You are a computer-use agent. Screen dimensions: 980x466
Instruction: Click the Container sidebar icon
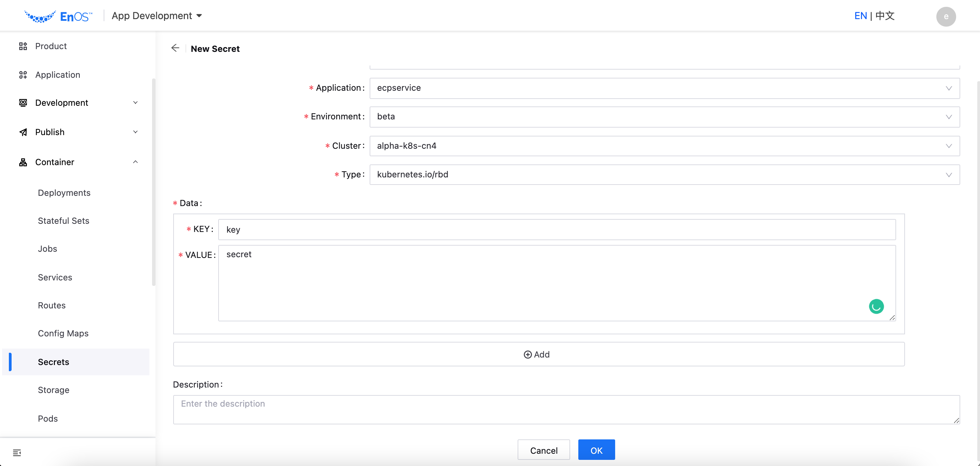pos(23,162)
